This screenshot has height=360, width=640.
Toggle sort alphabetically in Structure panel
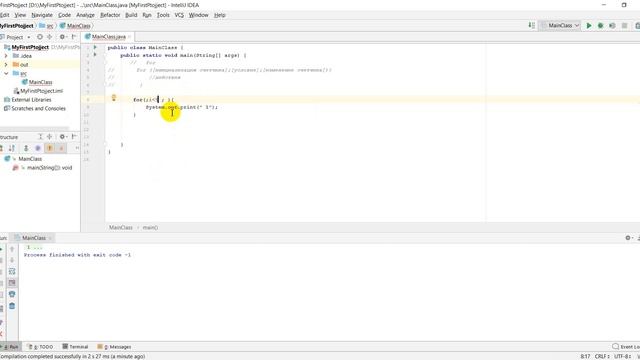(12, 148)
